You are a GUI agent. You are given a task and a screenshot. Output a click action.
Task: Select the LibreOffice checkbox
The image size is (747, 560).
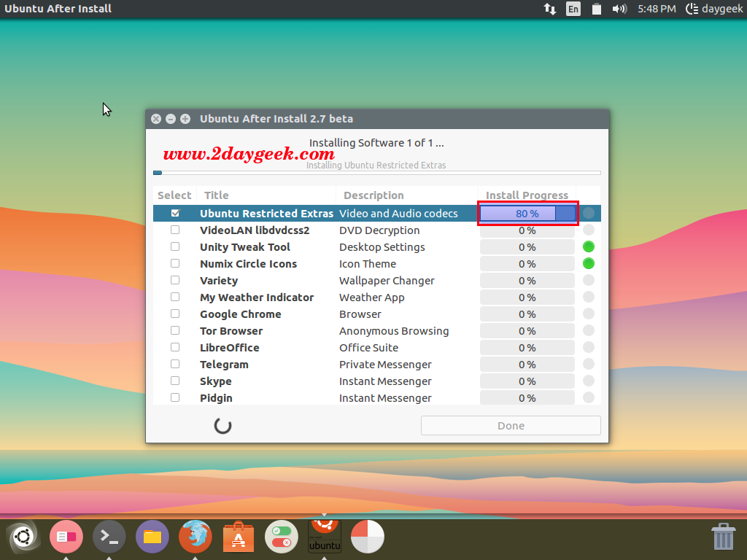tap(175, 347)
